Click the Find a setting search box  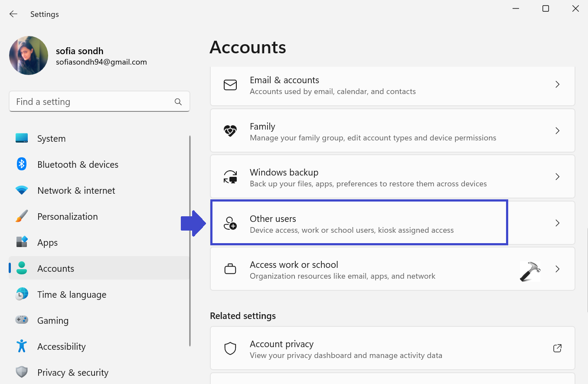pyautogui.click(x=93, y=102)
